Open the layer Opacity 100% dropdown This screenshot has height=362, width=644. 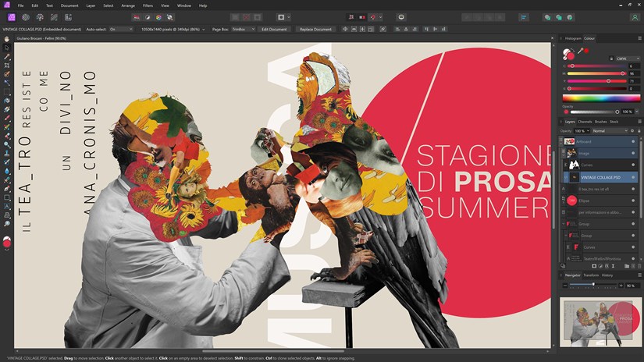point(582,131)
